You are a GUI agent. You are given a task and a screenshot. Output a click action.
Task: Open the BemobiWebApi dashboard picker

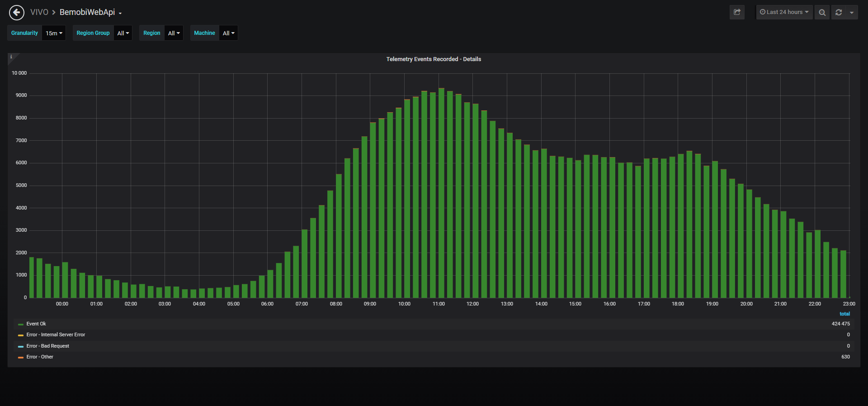91,12
